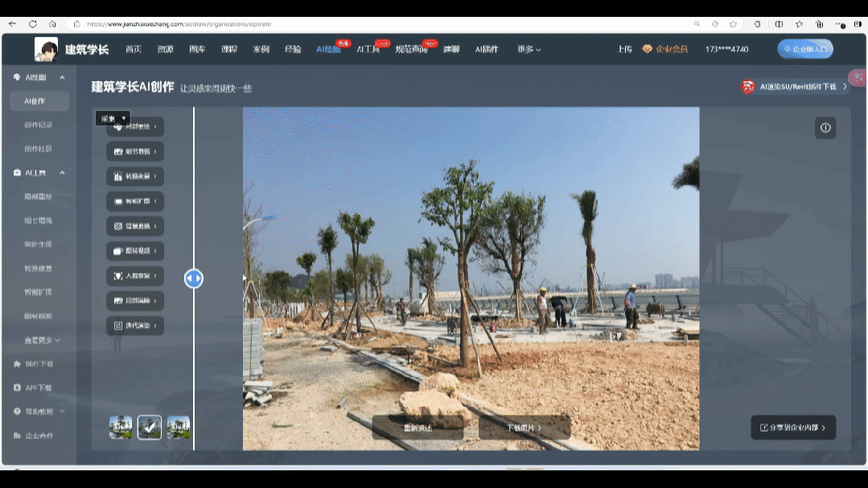Go back with the browser back arrow
Screen dimensions: 868x488
point(12,24)
